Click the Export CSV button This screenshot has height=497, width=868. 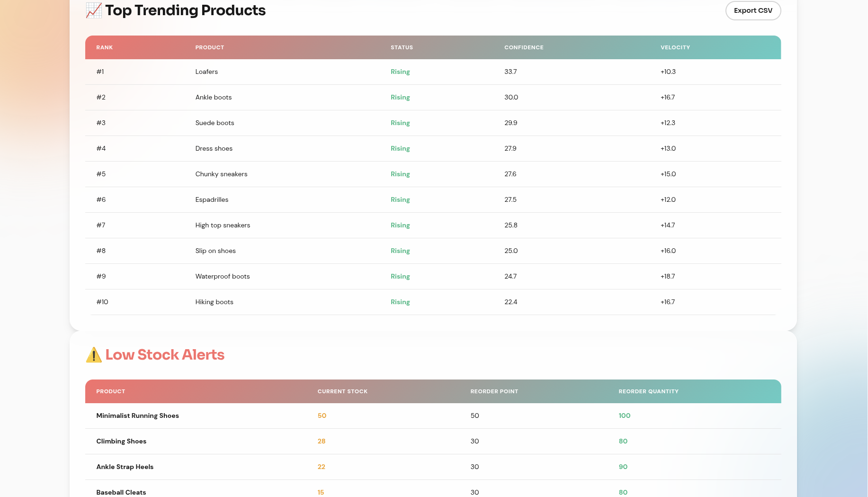click(x=753, y=10)
